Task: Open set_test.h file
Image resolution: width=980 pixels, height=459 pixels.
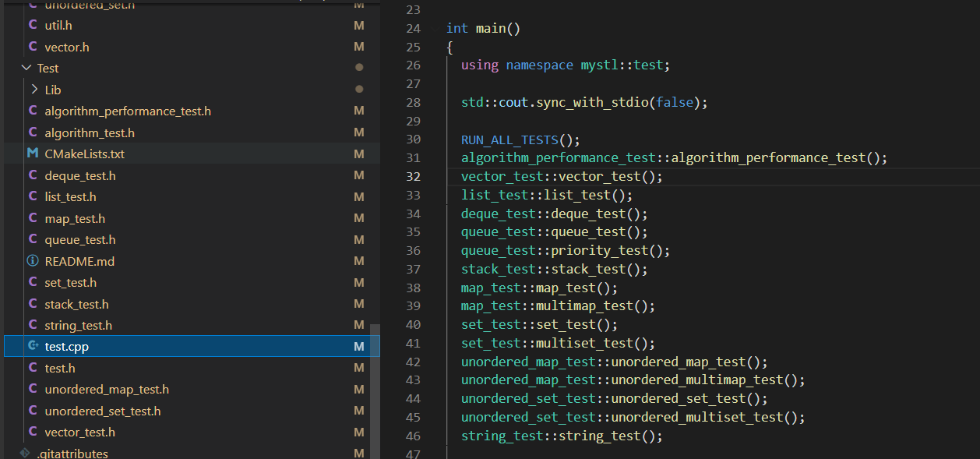Action: click(71, 282)
